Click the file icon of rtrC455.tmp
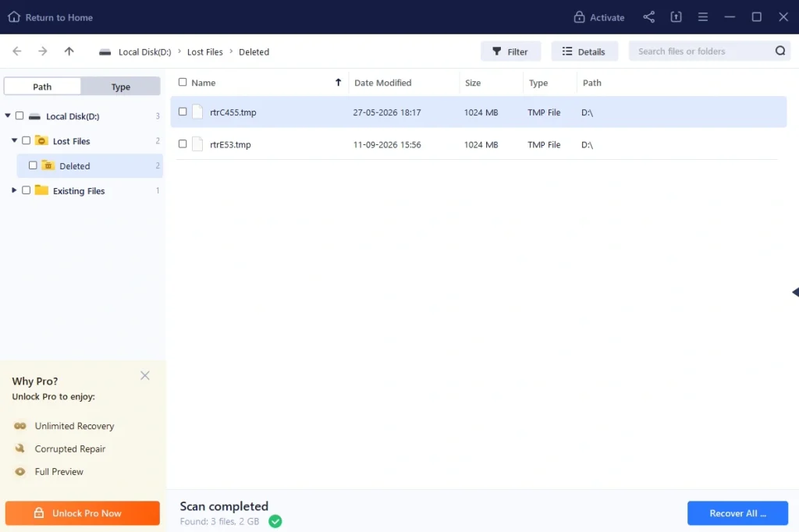This screenshot has height=532, width=799. pyautogui.click(x=197, y=112)
